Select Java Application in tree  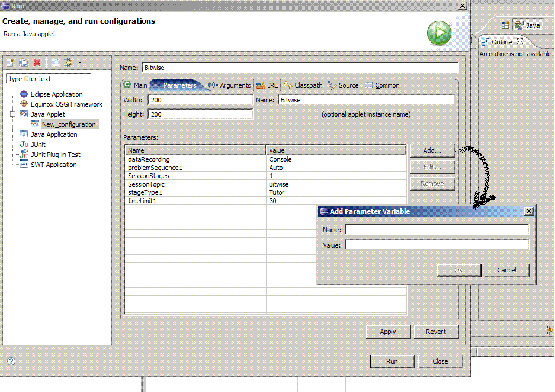tap(54, 134)
